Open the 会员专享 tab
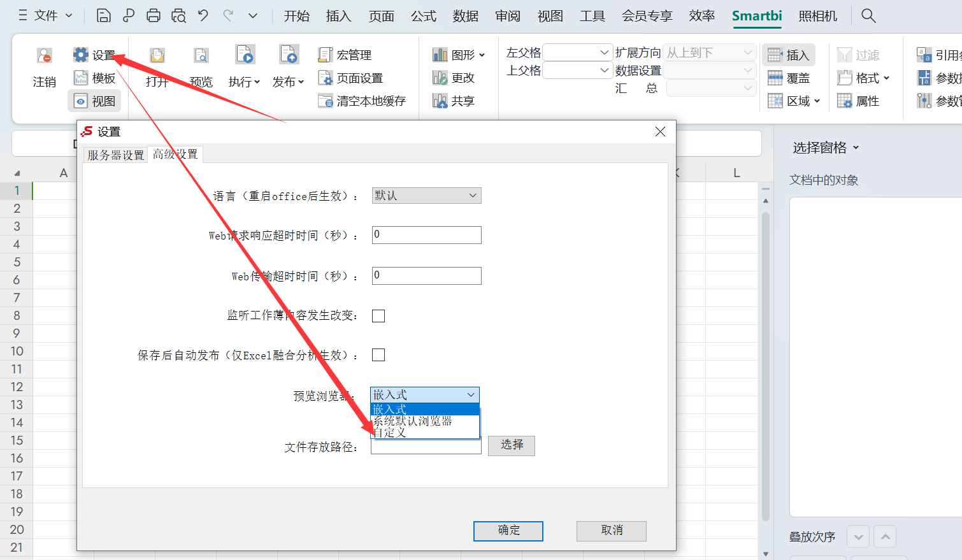This screenshot has height=560, width=962. coord(647,16)
